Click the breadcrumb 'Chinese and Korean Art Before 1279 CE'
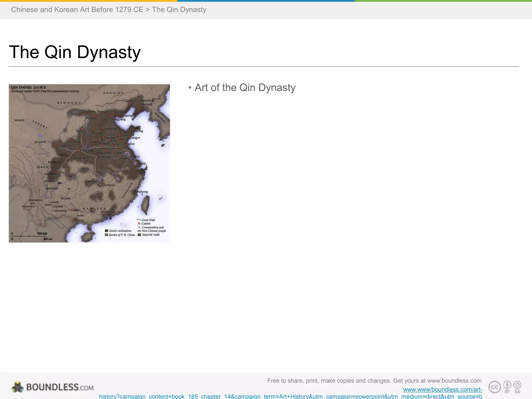The height and width of the screenshot is (399, 532). 77,10
